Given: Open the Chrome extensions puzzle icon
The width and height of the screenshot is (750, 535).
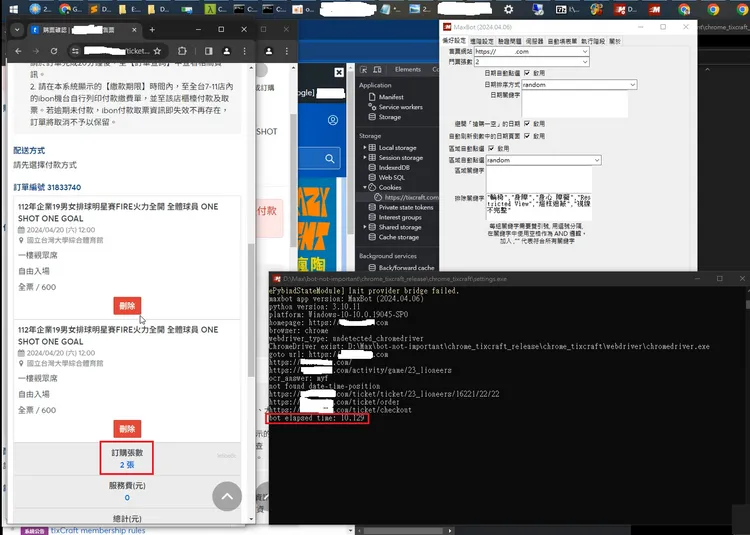Looking at the screenshot, I should (182, 51).
